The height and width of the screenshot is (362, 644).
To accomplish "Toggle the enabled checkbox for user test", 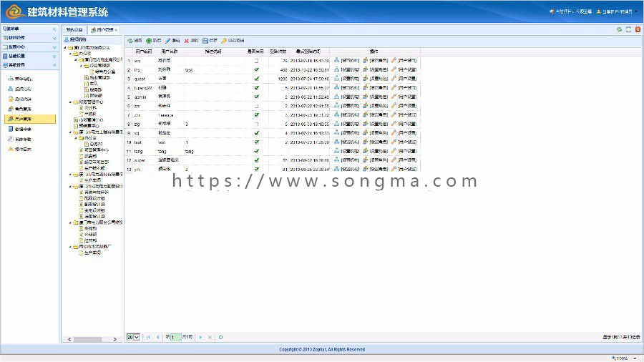I will point(256,142).
